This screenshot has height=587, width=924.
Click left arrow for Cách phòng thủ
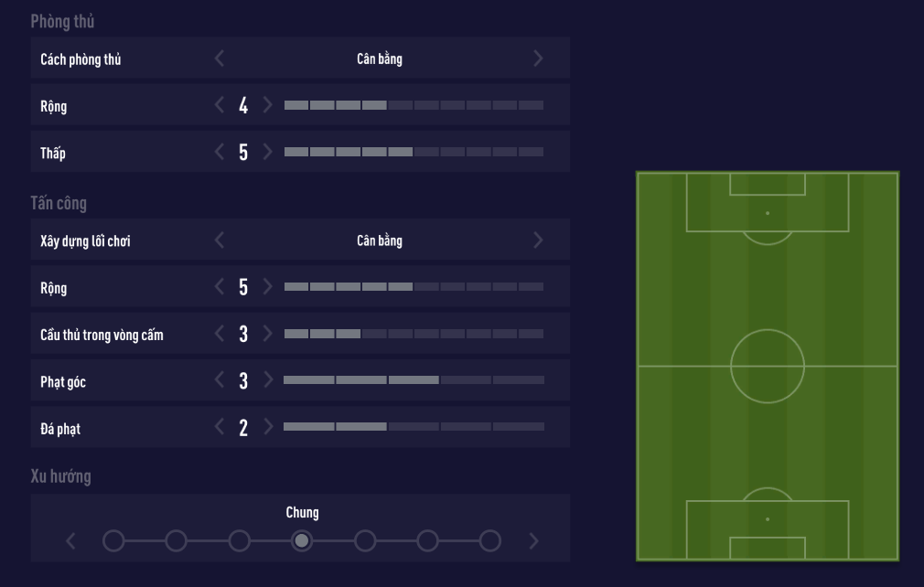tap(220, 59)
